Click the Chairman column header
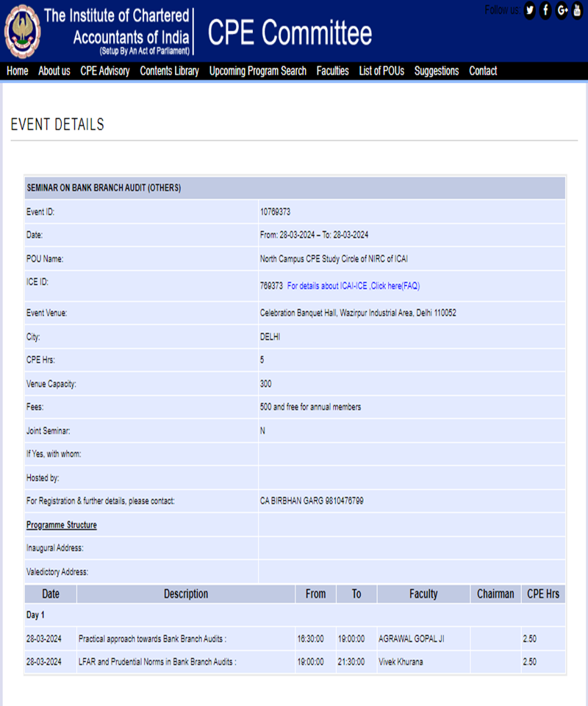Viewport: 588px width, 706px height. (495, 594)
